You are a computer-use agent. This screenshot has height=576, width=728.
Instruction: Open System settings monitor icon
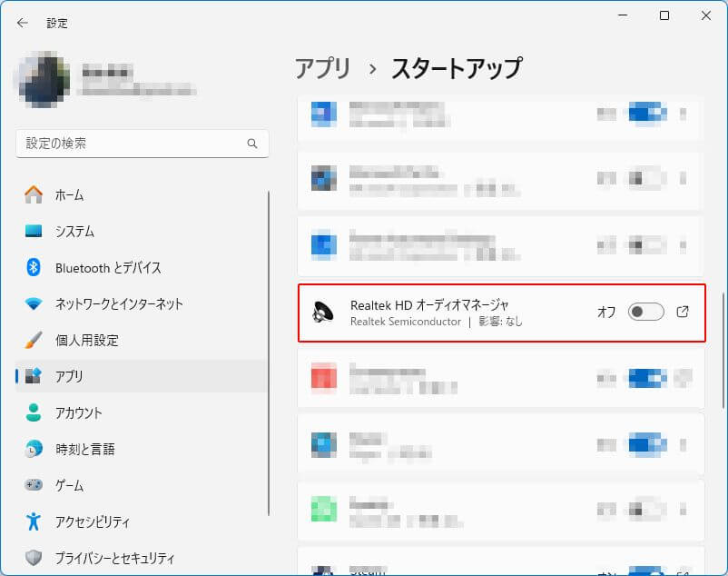tap(34, 231)
